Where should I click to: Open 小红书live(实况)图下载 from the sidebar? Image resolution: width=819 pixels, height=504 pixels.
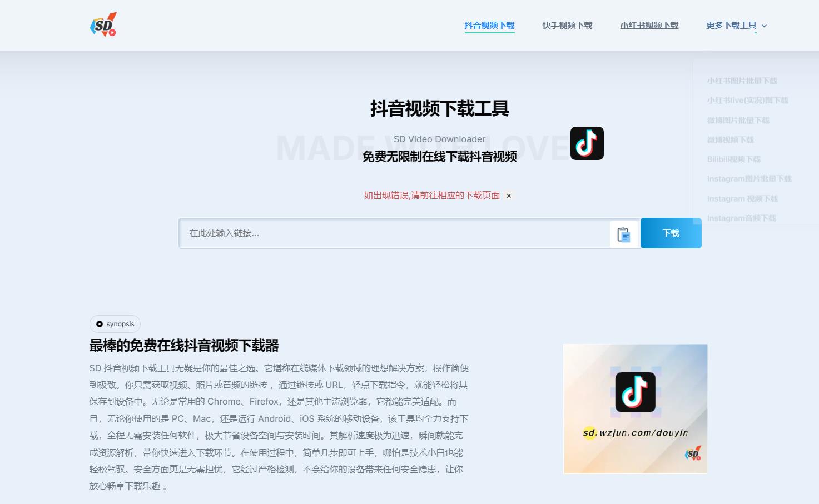tap(747, 100)
